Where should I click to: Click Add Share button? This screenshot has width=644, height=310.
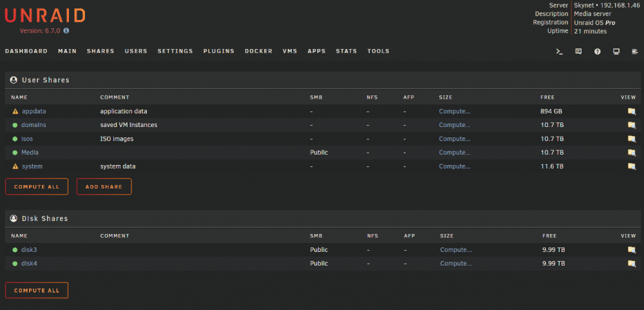point(104,187)
